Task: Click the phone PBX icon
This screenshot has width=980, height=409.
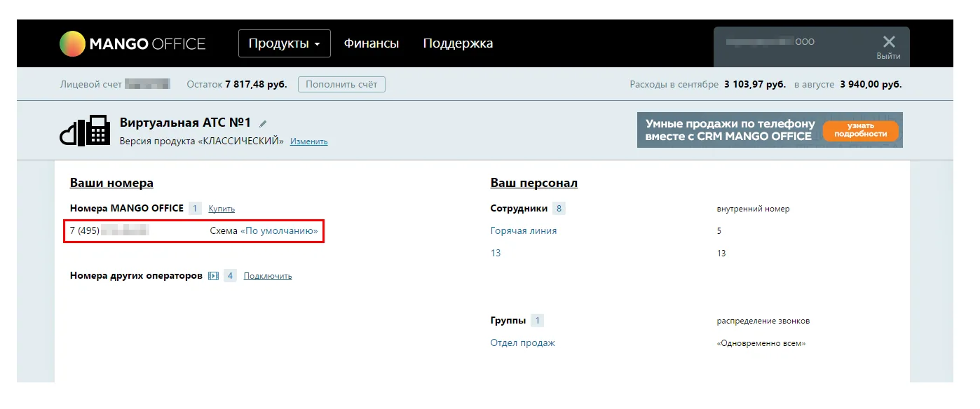Action: [x=86, y=130]
